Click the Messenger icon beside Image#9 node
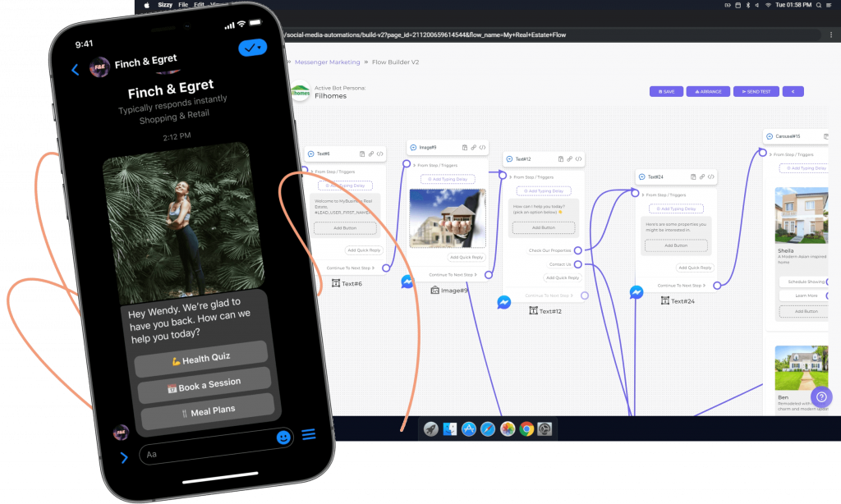841x504 pixels. coord(407,282)
